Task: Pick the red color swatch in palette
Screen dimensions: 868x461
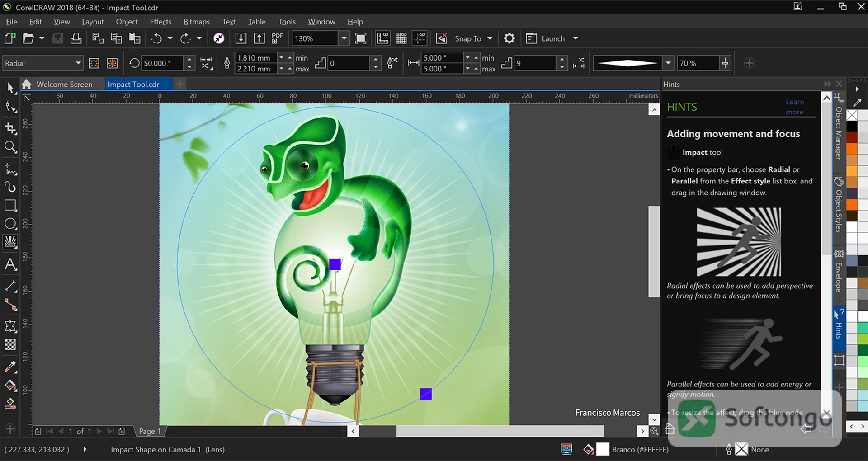Action: (852, 137)
